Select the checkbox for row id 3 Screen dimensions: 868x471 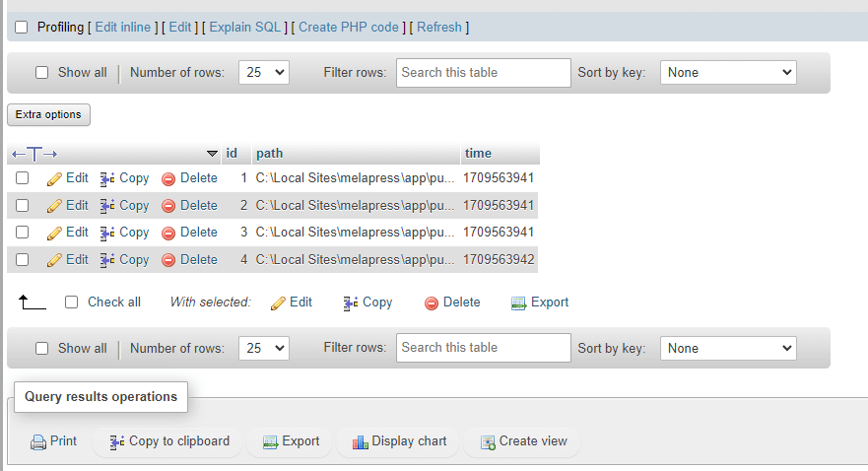22,232
